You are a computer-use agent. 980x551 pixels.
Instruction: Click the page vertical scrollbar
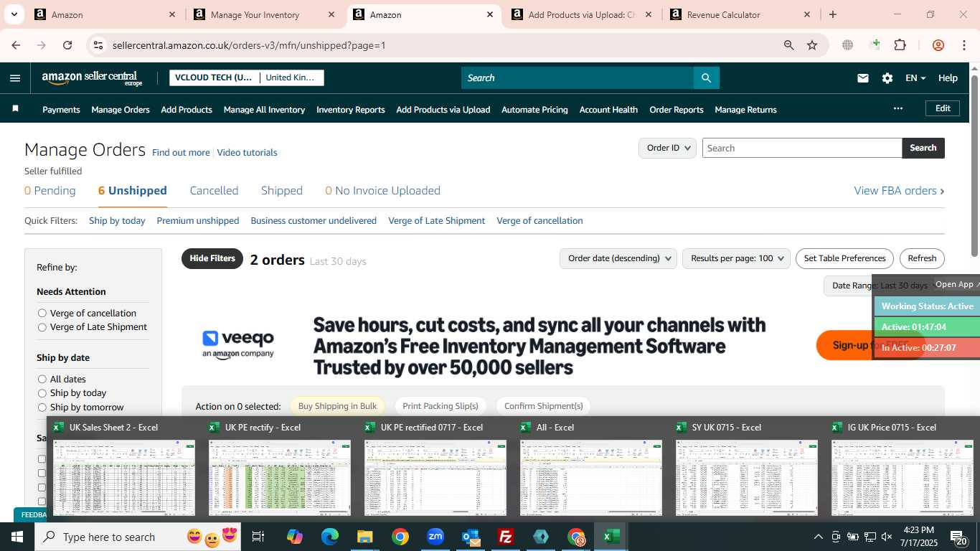coord(974,165)
